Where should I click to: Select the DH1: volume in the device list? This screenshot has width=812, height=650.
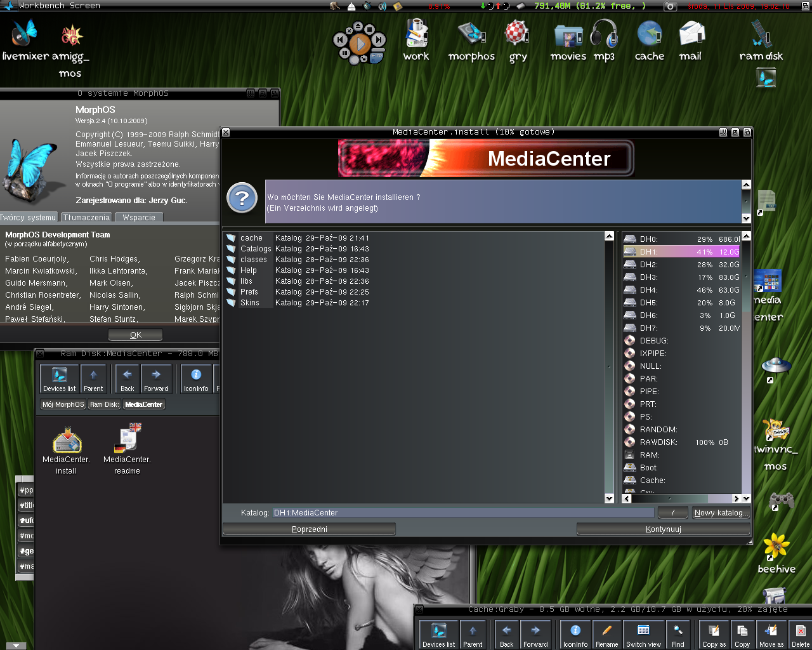(x=682, y=252)
